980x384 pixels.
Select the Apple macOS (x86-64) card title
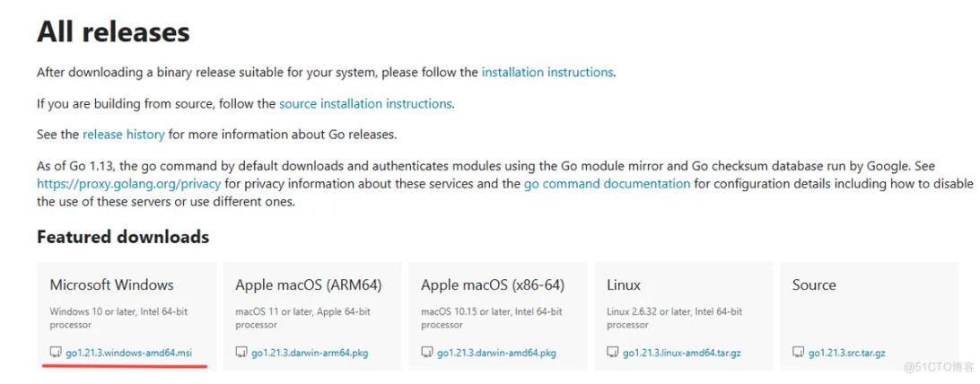pos(493,284)
